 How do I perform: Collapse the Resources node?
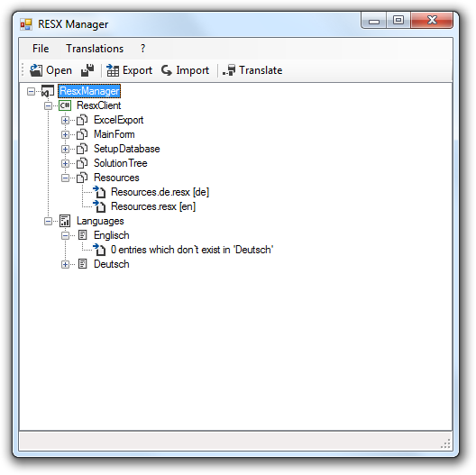(65, 178)
